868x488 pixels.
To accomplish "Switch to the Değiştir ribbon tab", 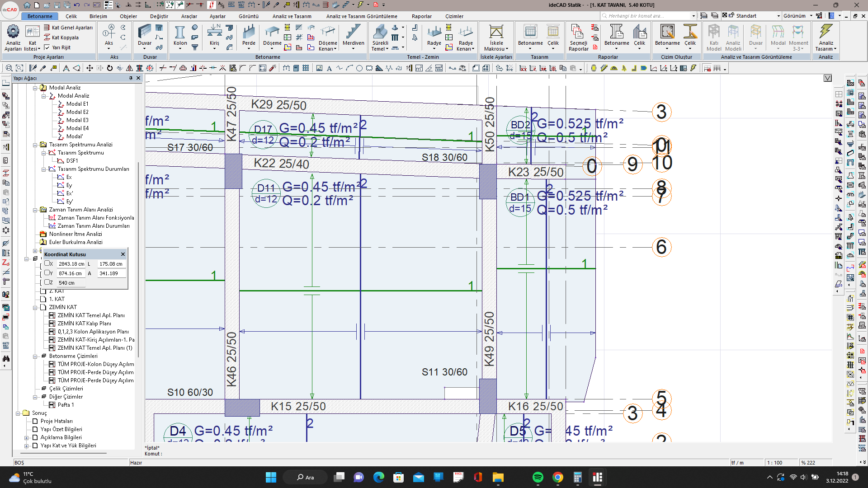I will tap(159, 16).
